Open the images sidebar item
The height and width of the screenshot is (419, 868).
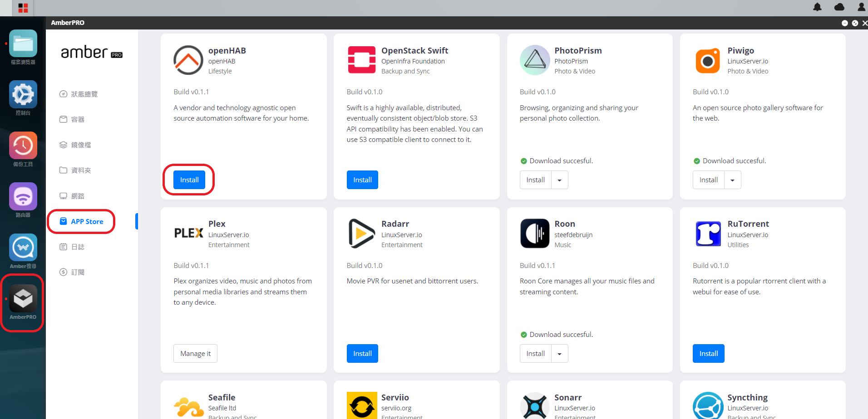75,145
